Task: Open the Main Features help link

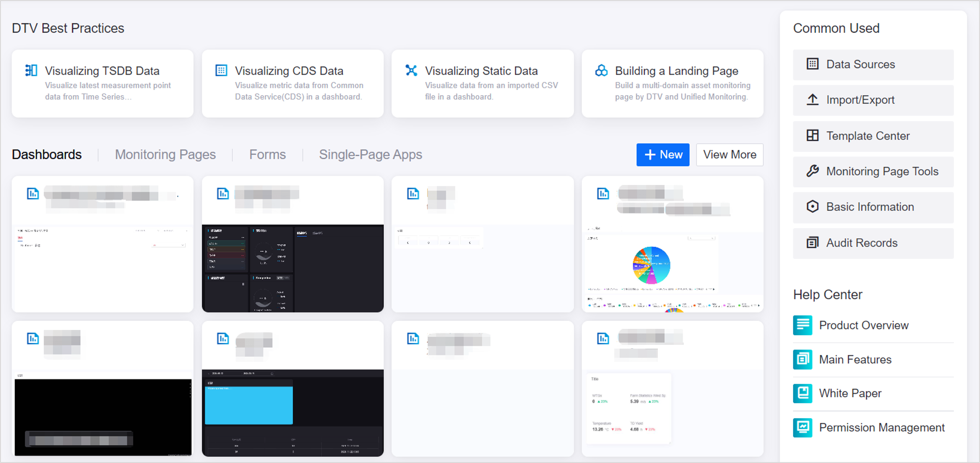Action: point(855,359)
